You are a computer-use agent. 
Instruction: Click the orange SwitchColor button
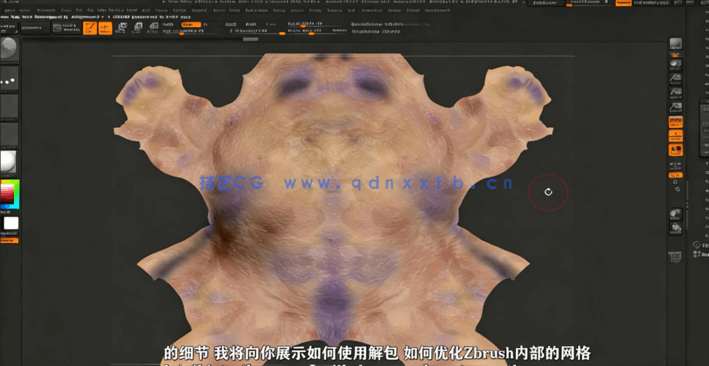[9, 240]
